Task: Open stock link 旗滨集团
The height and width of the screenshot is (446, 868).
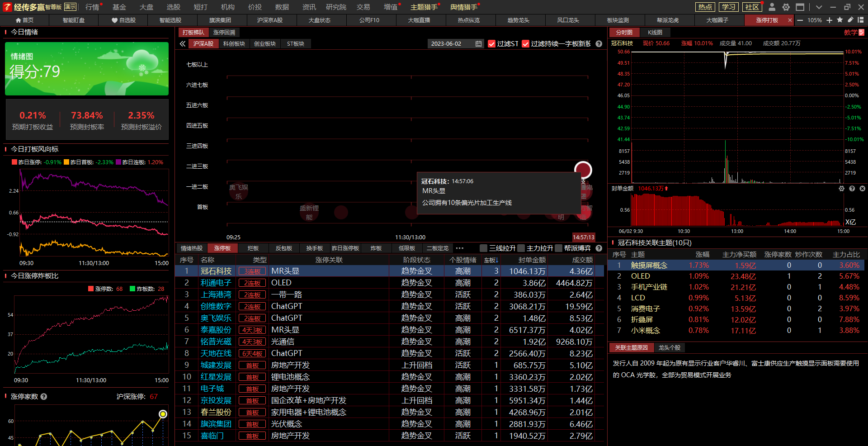Action: tap(216, 424)
